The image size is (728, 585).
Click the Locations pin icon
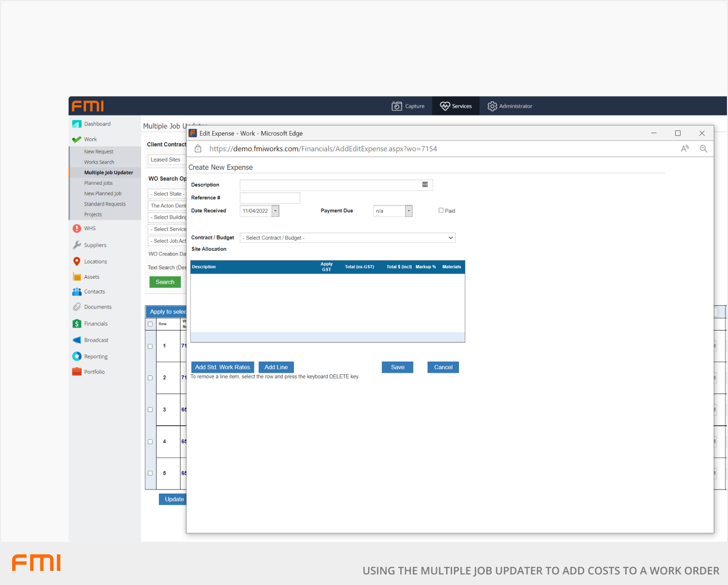point(77,261)
